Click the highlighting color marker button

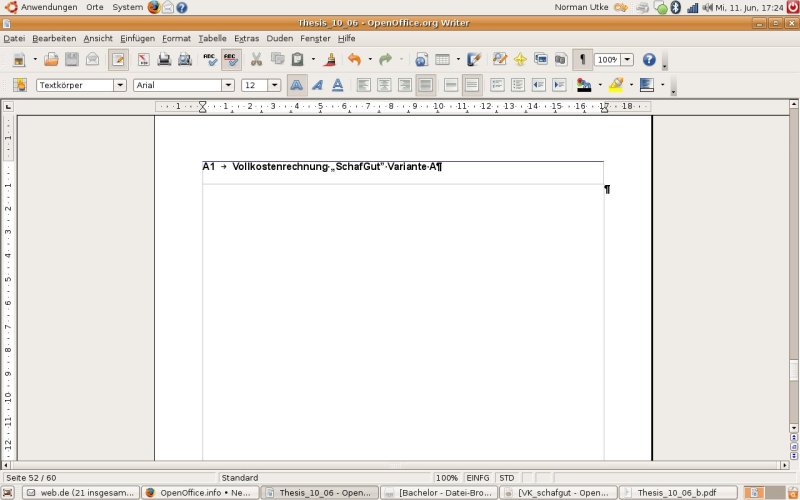tap(616, 85)
